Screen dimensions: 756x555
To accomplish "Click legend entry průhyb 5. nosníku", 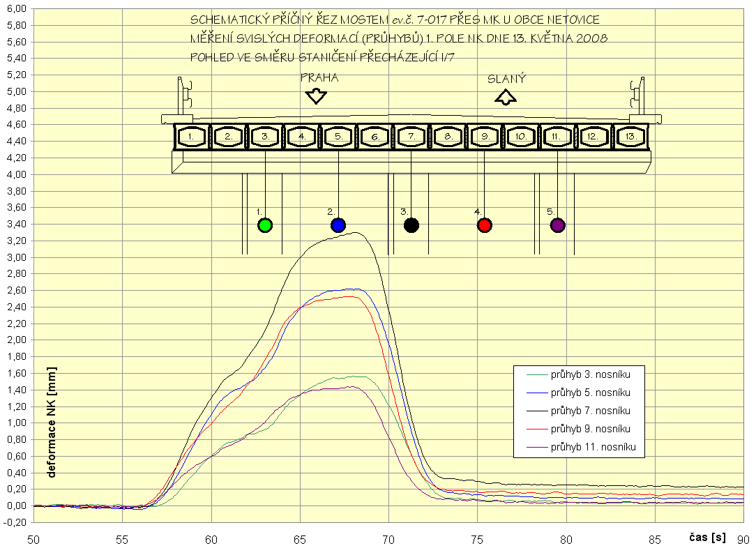I will coord(590,393).
